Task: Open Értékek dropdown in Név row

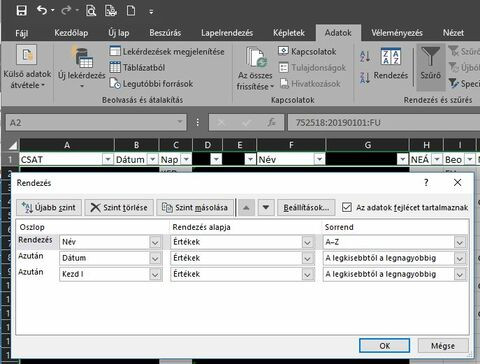Action: [307, 242]
